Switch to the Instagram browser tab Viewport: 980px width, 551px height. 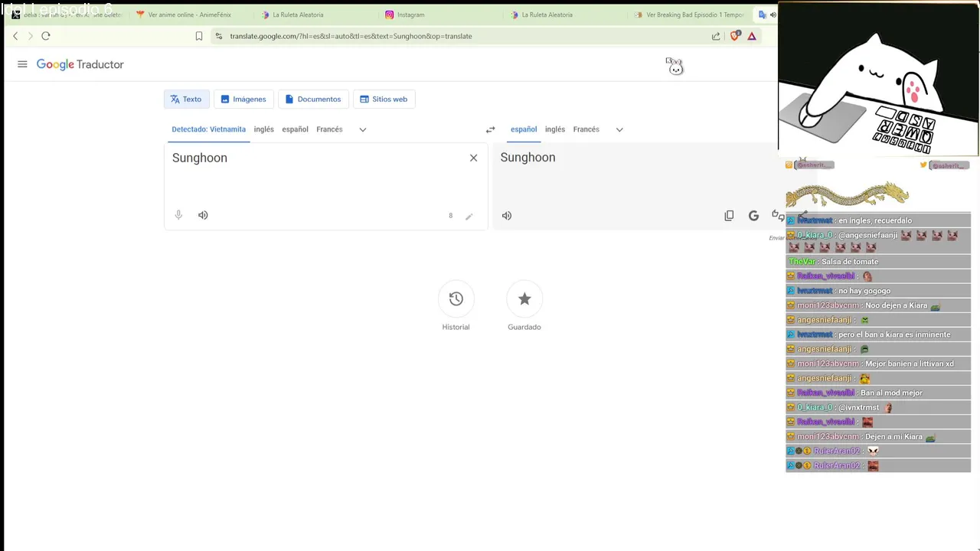pyautogui.click(x=410, y=15)
